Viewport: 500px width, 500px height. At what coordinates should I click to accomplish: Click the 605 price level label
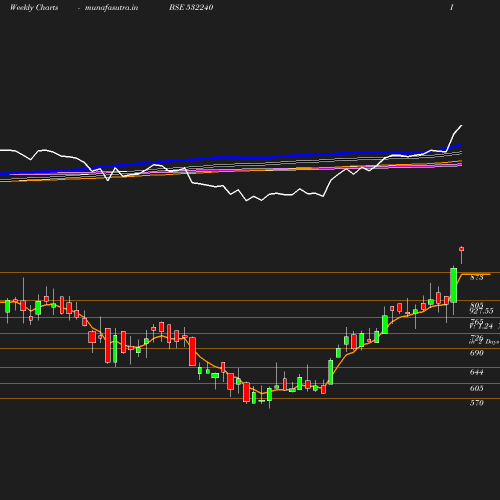(x=477, y=388)
